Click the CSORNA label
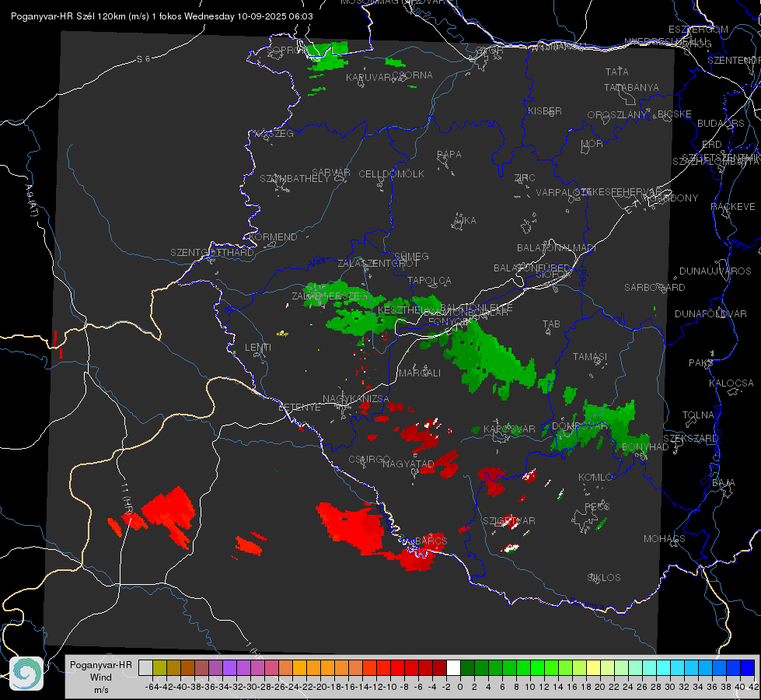 [x=412, y=75]
